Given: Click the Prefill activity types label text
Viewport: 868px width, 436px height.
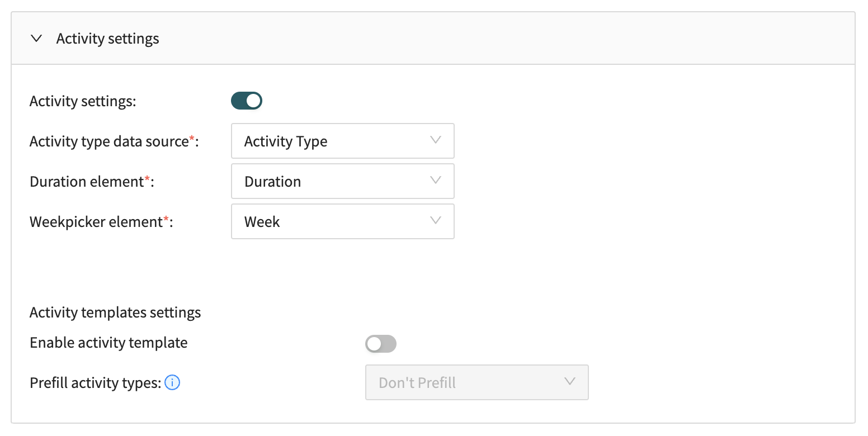Looking at the screenshot, I should (96, 383).
